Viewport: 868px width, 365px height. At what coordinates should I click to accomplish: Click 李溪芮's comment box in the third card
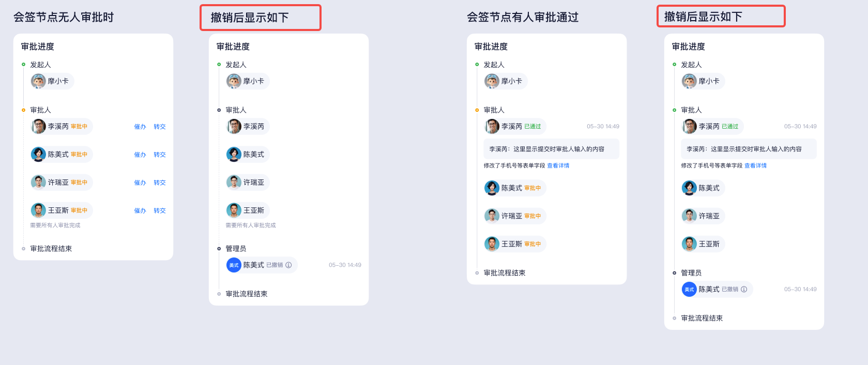pos(551,149)
